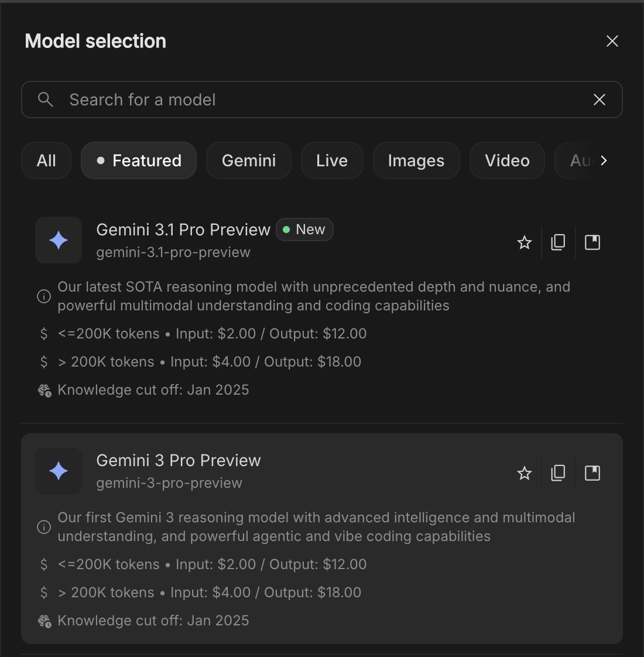Click knowledge cutoff brain icon for Gemini 3.1 Pro
The width and height of the screenshot is (644, 657).
[x=44, y=391]
